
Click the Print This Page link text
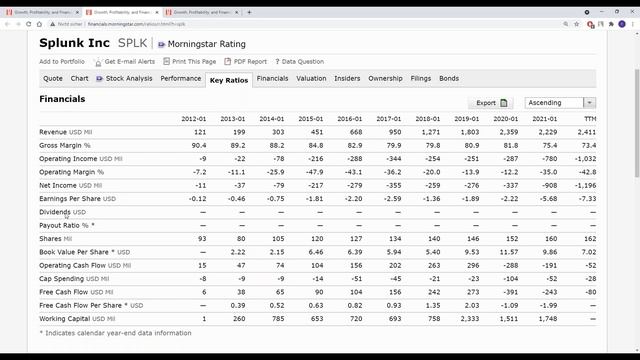tap(194, 62)
